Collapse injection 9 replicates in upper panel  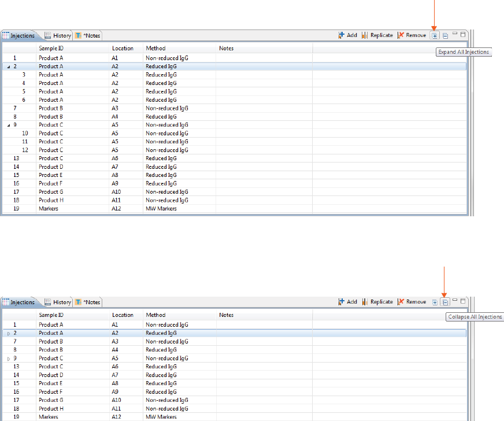point(9,125)
